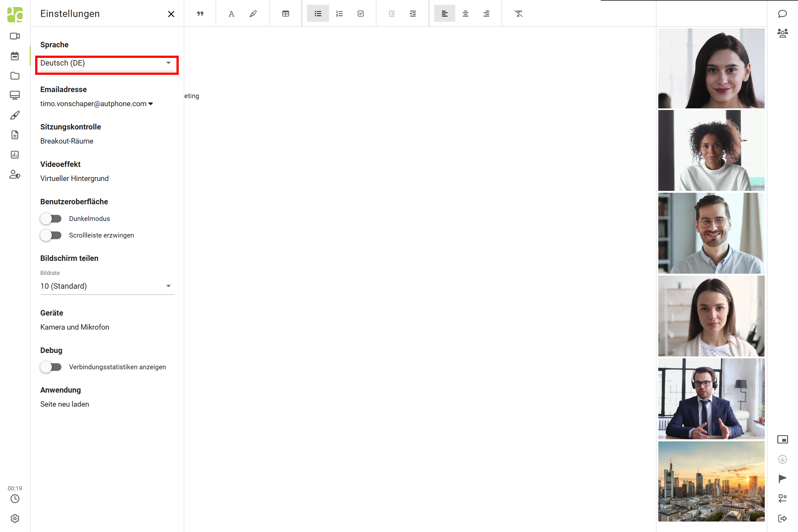The height and width of the screenshot is (532, 798).
Task: Turn on Verbindungsstatistiken anzeigen
Action: [x=51, y=367]
